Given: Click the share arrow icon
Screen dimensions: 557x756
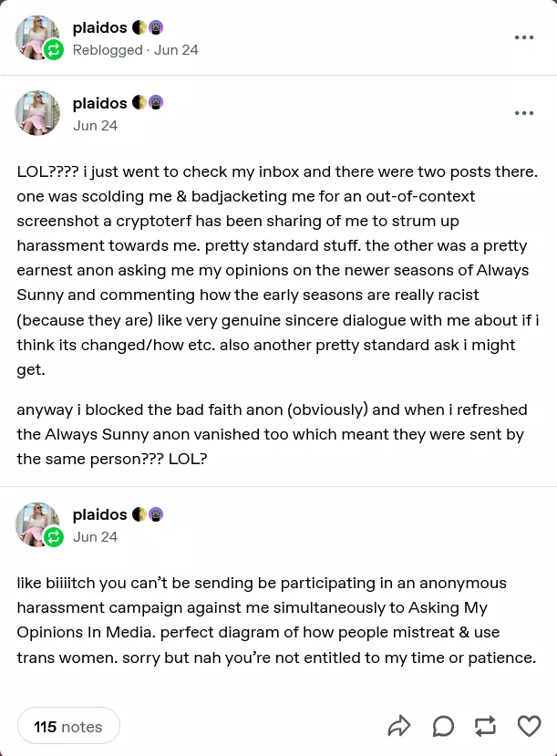Looking at the screenshot, I should [399, 726].
